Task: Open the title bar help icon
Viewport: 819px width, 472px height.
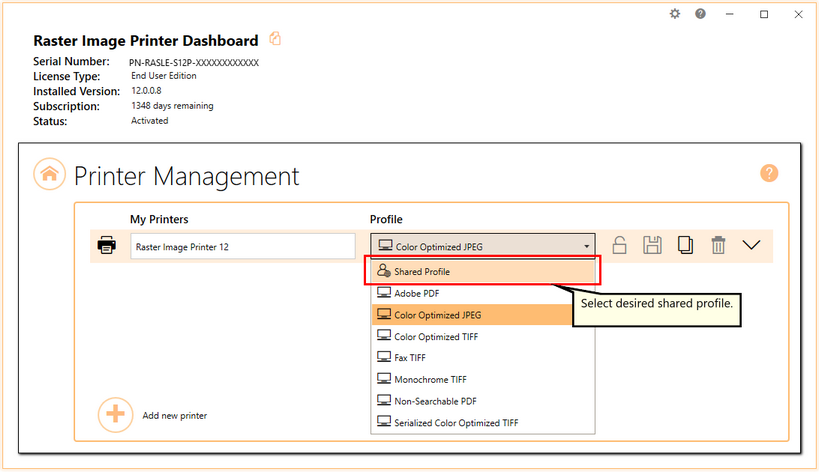Action: coord(700,14)
